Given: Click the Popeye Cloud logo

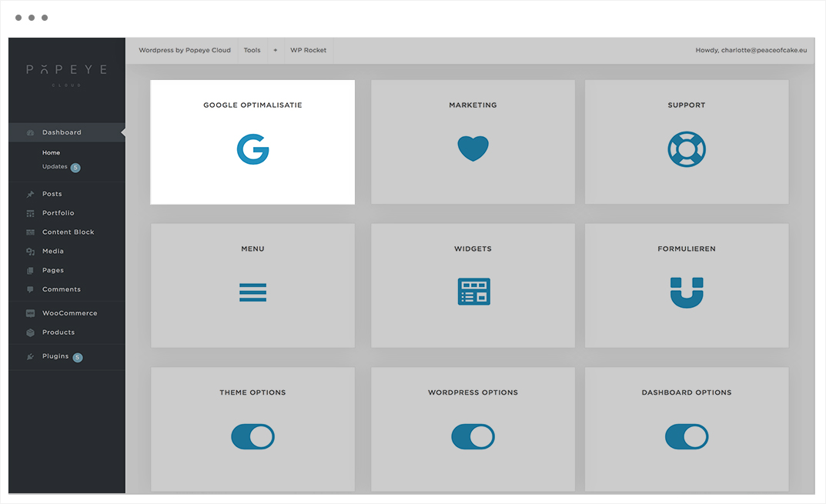Looking at the screenshot, I should (x=67, y=75).
